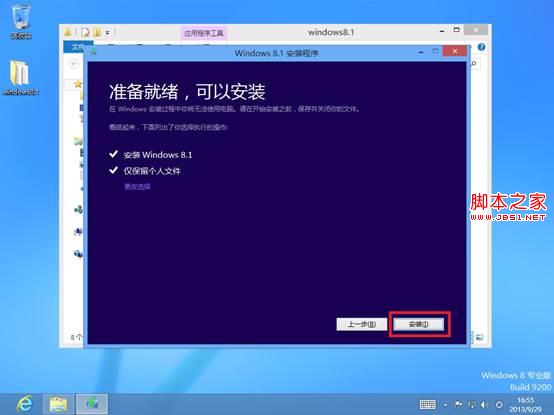Screen dimensions: 554x415
Task: Click the Explorer help question mark icon
Action: click(481, 47)
